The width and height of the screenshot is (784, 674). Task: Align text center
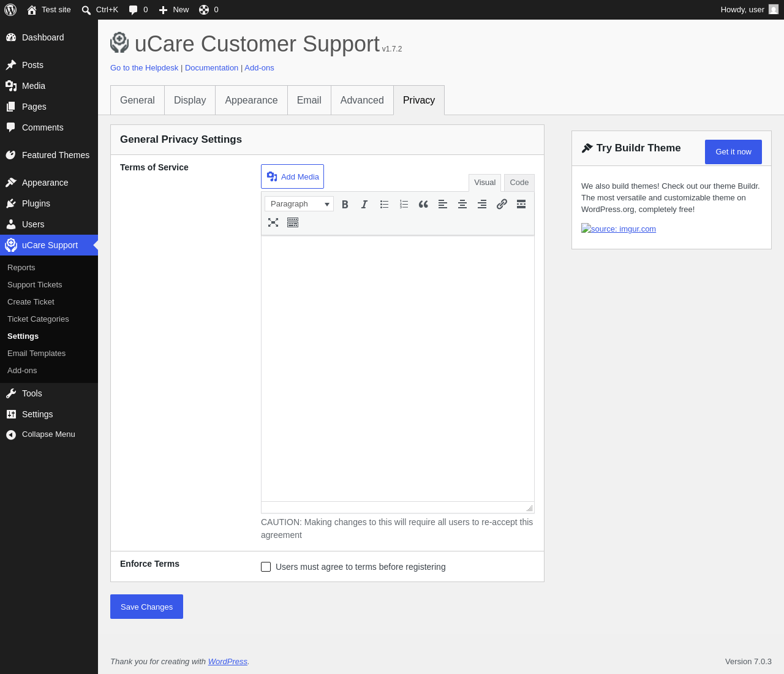(462, 204)
